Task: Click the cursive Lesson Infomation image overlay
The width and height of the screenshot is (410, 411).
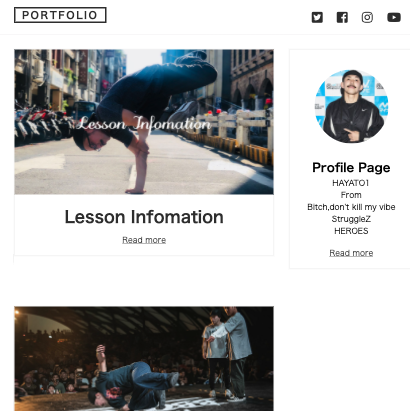Action: click(x=143, y=124)
